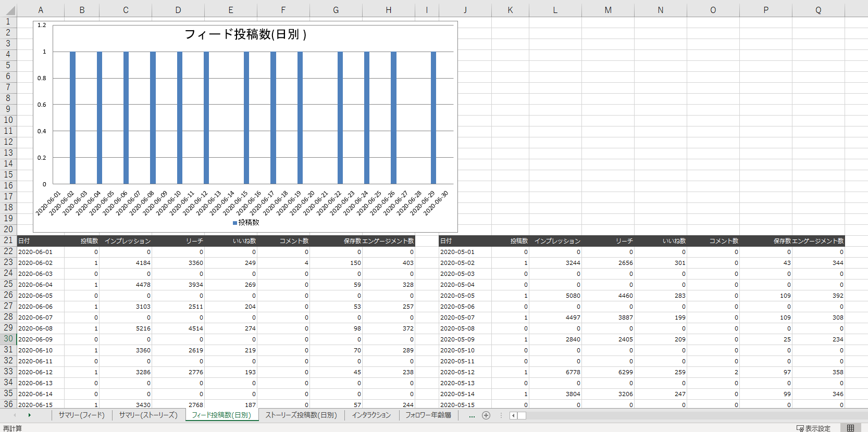Viewport: 868px width, 432px height.
Task: Switch to the サマリー(ストーリーズ) sheet tab
Action: point(148,415)
